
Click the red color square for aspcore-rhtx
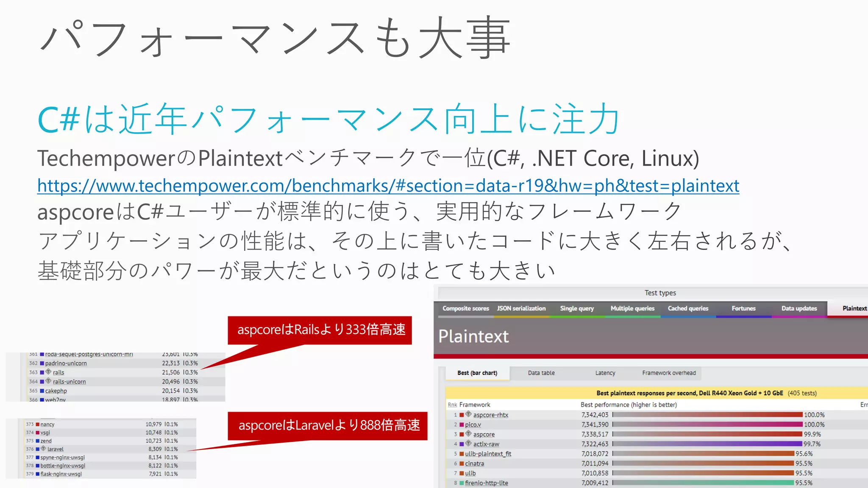tap(462, 415)
